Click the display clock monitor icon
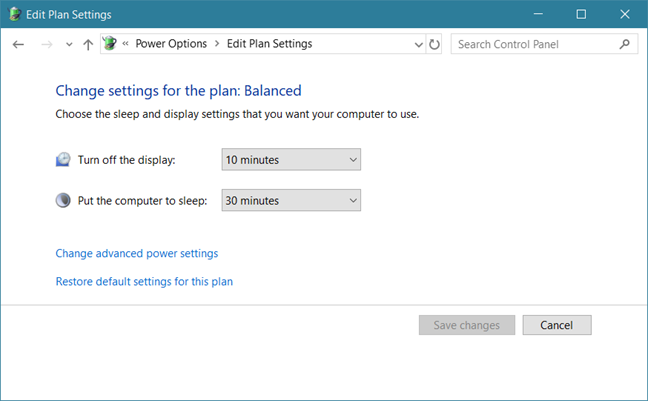 point(63,160)
